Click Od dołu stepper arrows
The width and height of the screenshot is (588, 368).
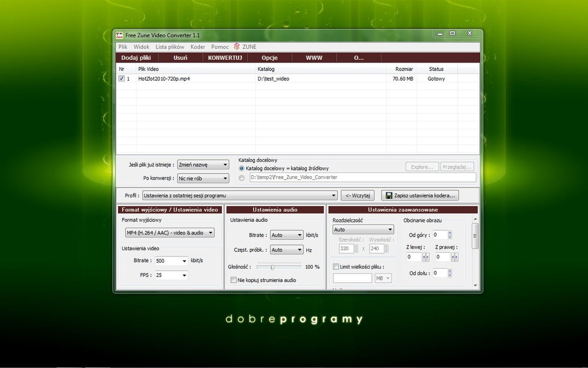point(450,273)
